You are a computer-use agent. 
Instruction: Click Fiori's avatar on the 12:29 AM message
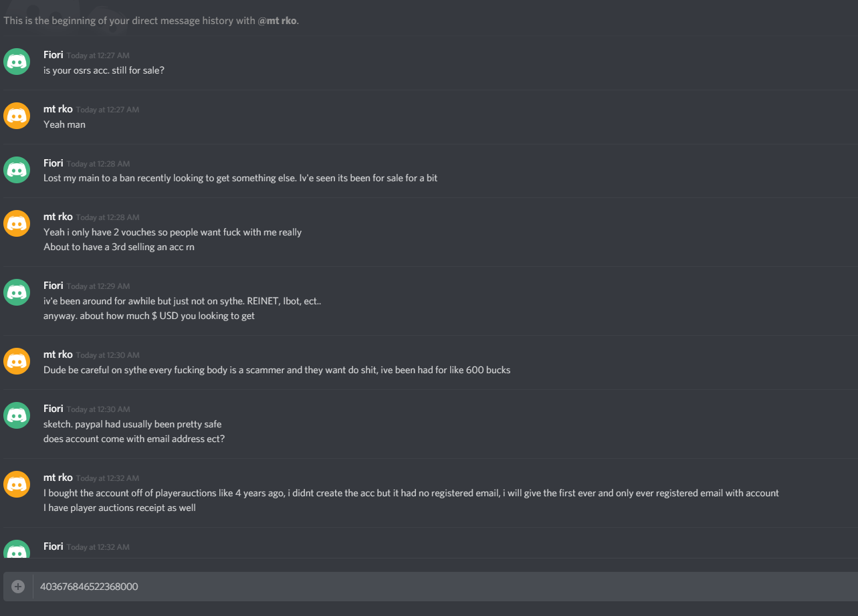17,292
